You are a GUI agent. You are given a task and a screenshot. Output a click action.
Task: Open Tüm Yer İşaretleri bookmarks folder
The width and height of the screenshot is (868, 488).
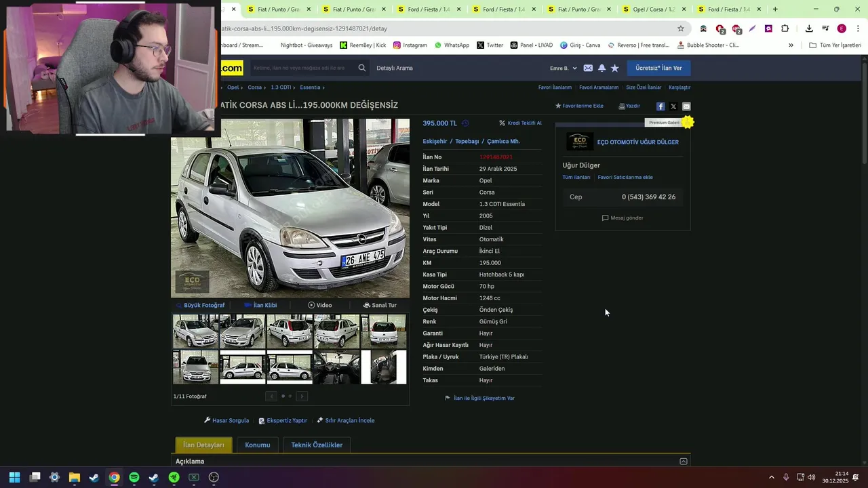coord(835,45)
